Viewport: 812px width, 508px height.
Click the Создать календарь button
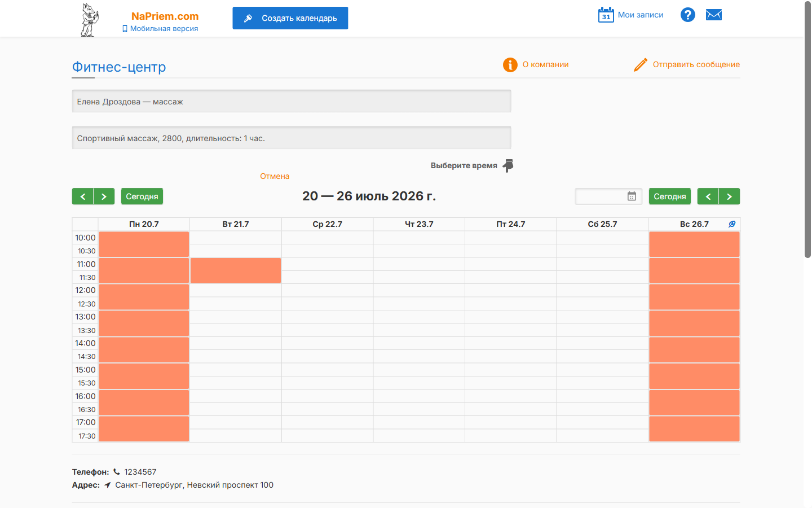pyautogui.click(x=290, y=18)
